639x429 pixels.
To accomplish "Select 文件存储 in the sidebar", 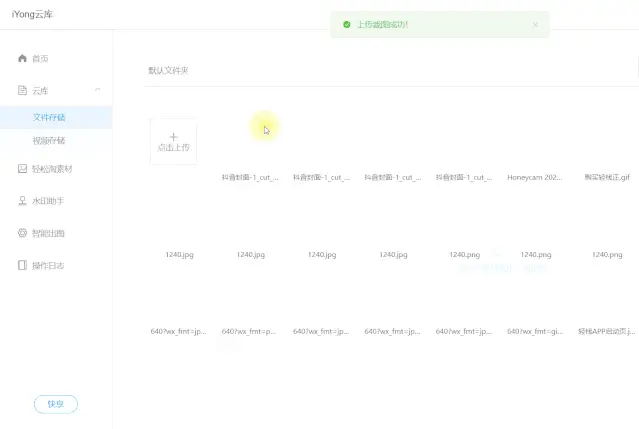I will (x=49, y=117).
